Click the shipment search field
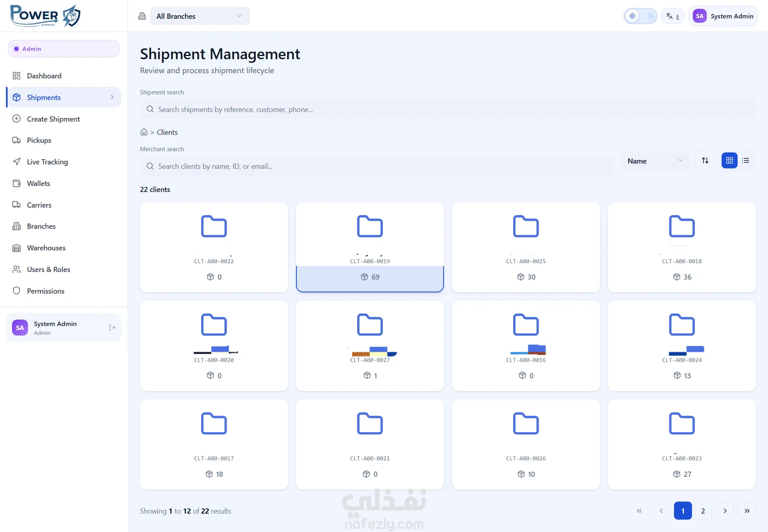 click(x=448, y=109)
